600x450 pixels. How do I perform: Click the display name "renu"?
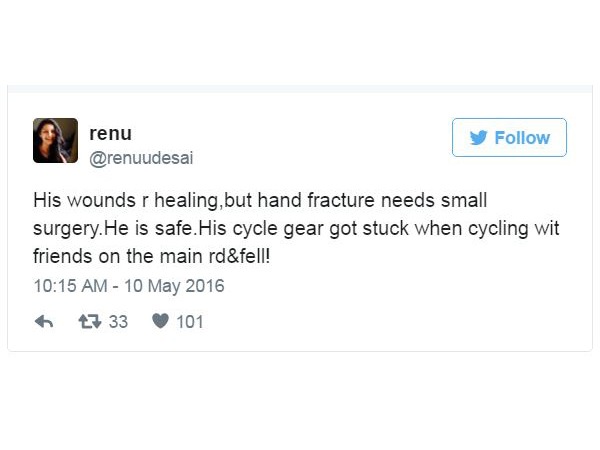tap(110, 133)
